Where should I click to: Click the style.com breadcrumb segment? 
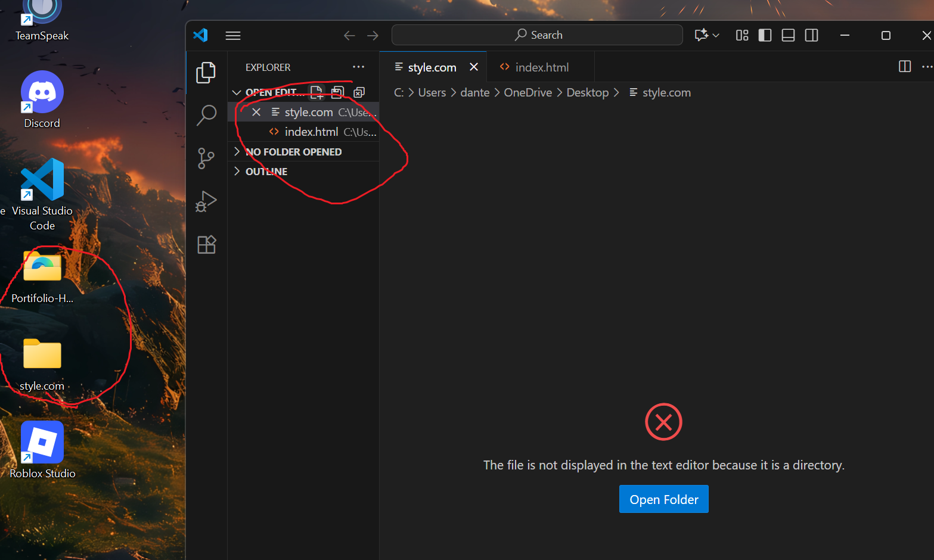[660, 93]
